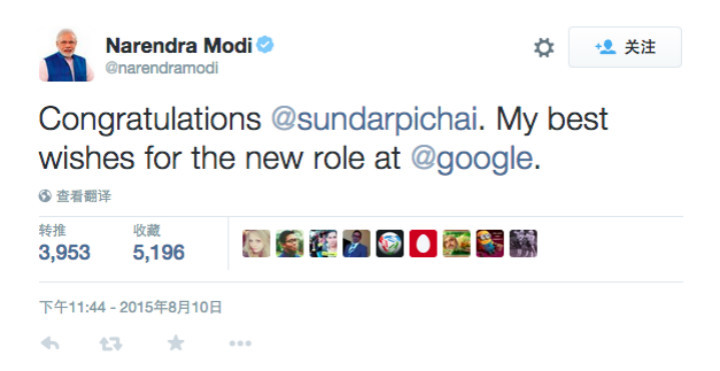
Task: Open the gear settings menu
Action: [x=544, y=47]
